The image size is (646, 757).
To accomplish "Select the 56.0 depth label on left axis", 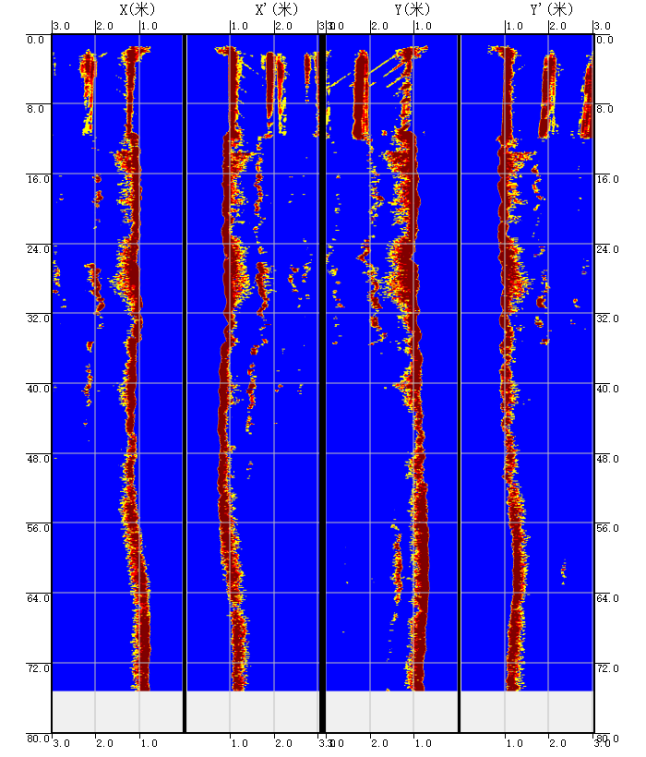I will (x=38, y=529).
